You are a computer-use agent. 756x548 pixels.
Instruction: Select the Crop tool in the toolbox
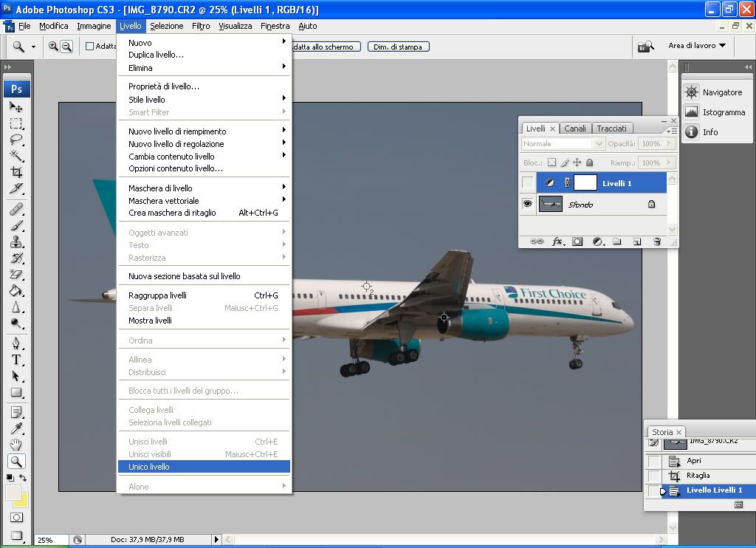coord(16,172)
